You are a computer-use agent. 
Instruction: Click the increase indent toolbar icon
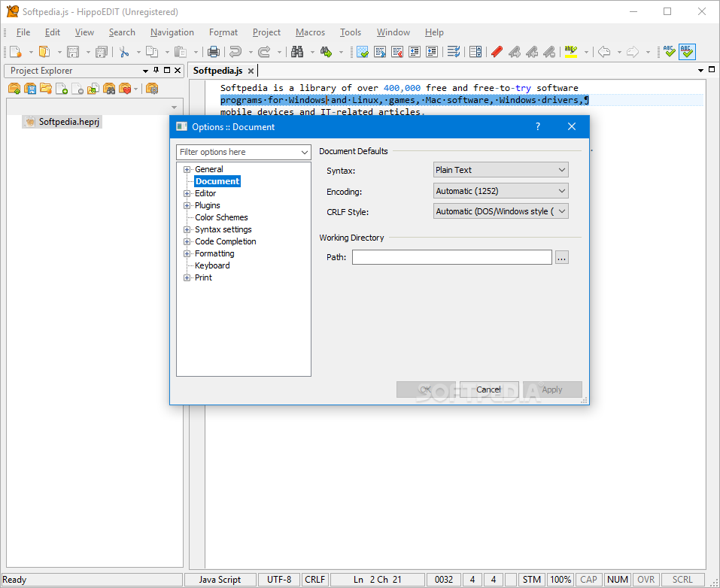pyautogui.click(x=432, y=52)
